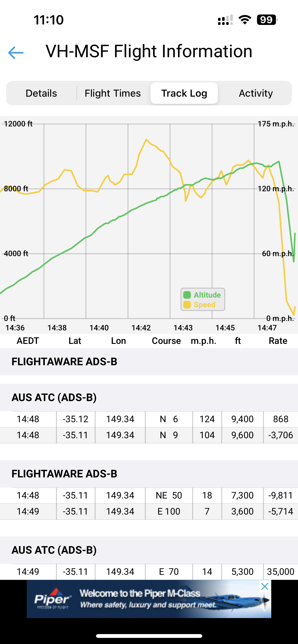Viewport: 298px width, 644px height.
Task: Tap the row with rate 35,000
Action: [x=149, y=572]
